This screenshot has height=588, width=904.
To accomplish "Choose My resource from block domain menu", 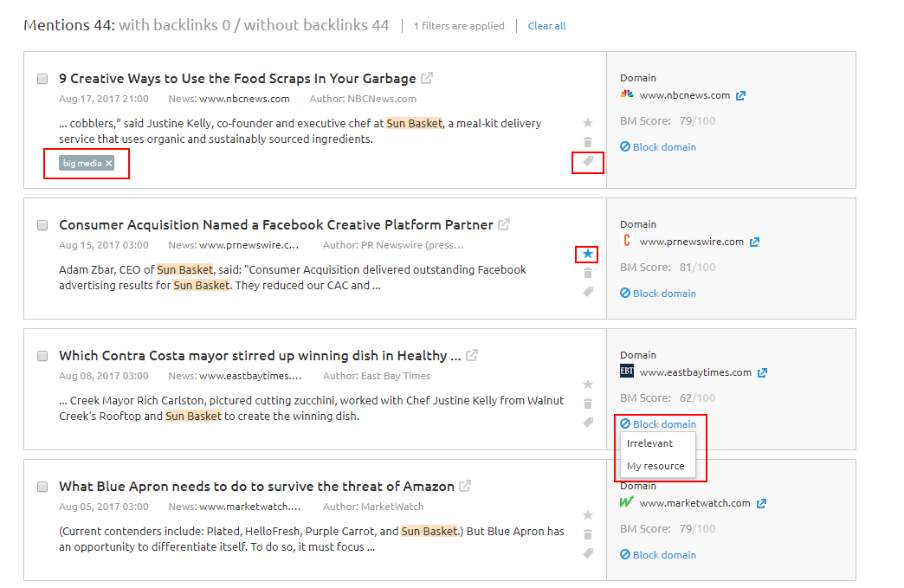I will [x=657, y=466].
